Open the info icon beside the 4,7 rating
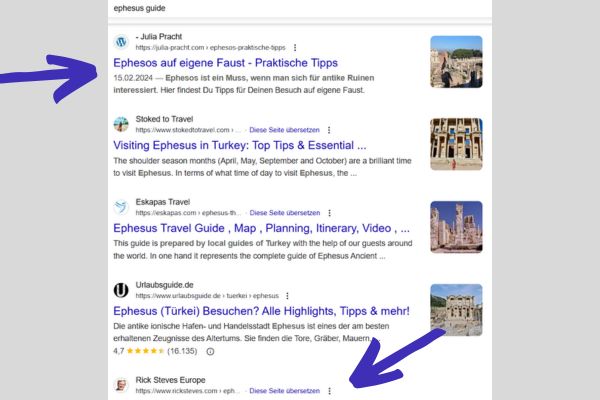Image resolution: width=600 pixels, height=400 pixels. click(x=210, y=351)
